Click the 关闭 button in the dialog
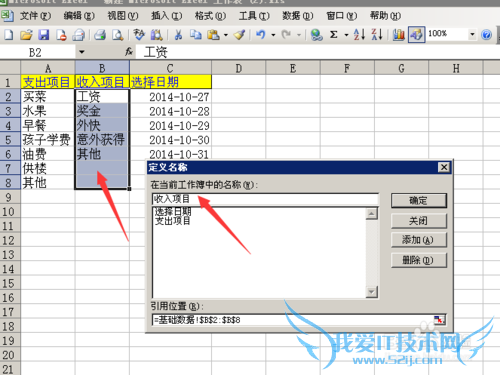 (418, 221)
